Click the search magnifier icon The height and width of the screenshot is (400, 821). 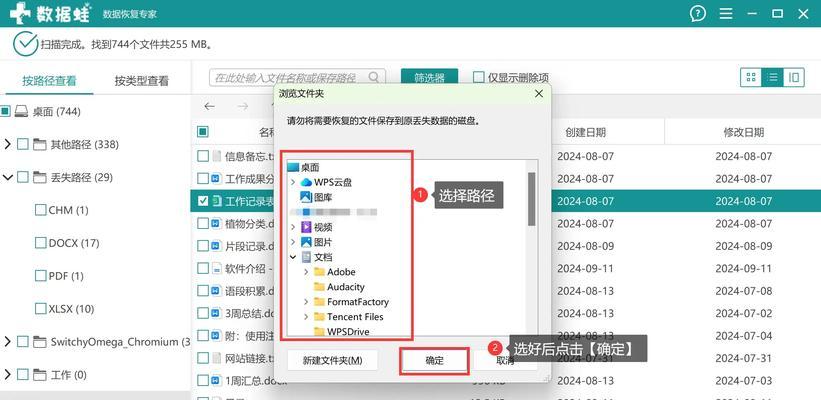tap(373, 77)
